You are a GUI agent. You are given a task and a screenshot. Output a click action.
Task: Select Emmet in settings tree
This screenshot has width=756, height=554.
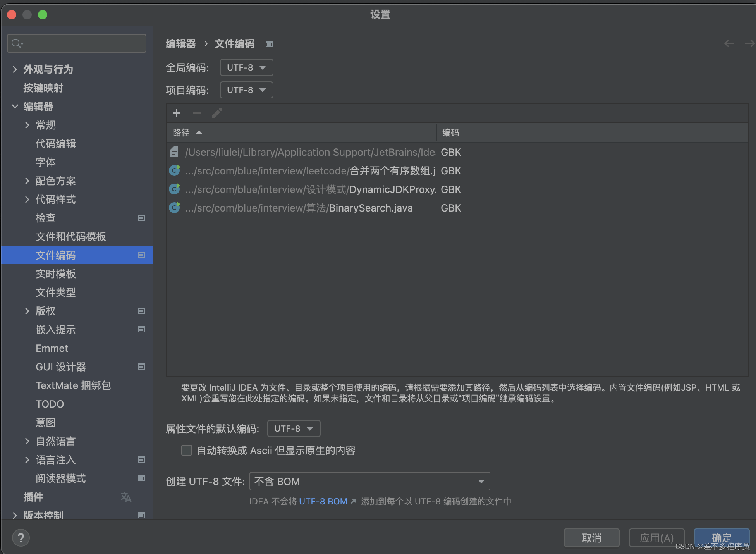[52, 348]
